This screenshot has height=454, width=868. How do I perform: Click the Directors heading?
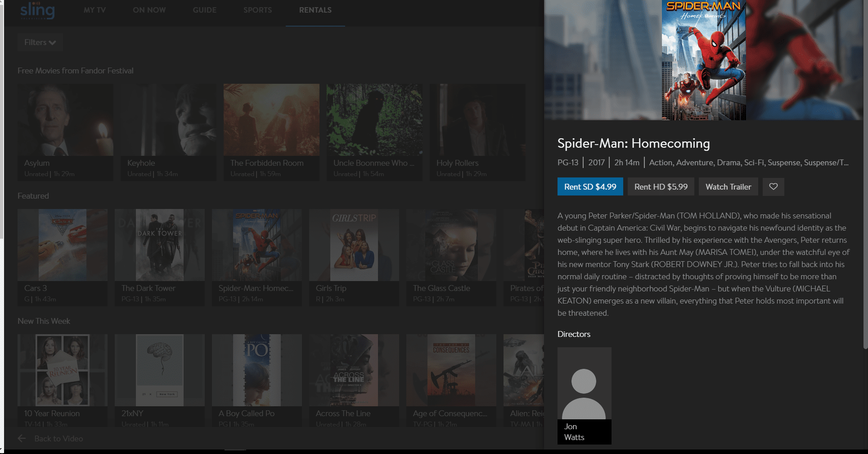pyautogui.click(x=574, y=334)
